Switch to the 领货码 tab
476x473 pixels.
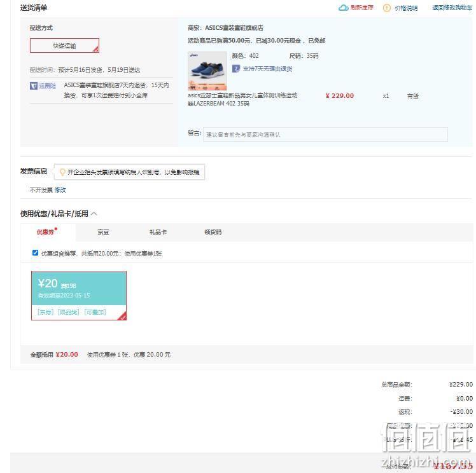coord(213,232)
